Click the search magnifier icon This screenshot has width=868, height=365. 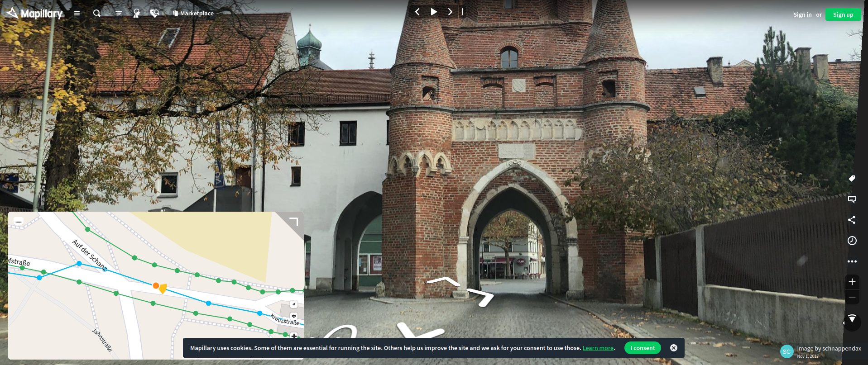click(97, 14)
